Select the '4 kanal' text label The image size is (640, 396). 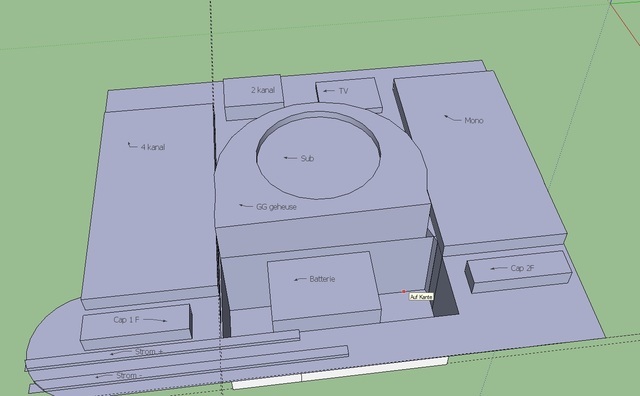click(x=153, y=147)
